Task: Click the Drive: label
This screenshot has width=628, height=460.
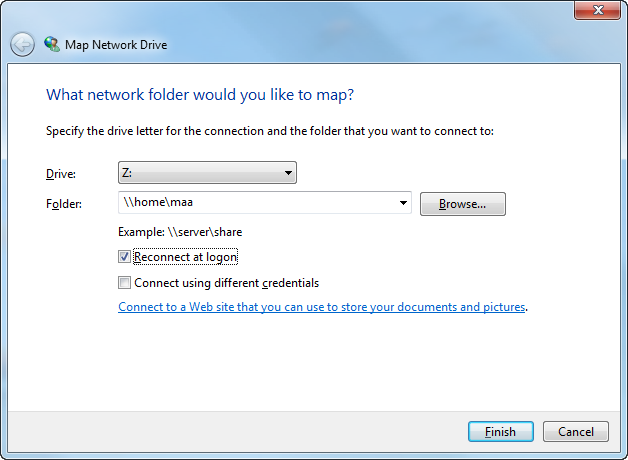Action: pos(61,174)
